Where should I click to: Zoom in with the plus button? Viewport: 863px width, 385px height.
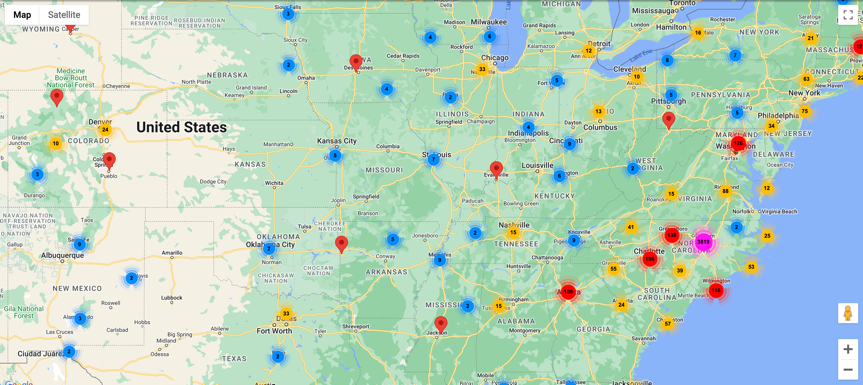[848, 349]
